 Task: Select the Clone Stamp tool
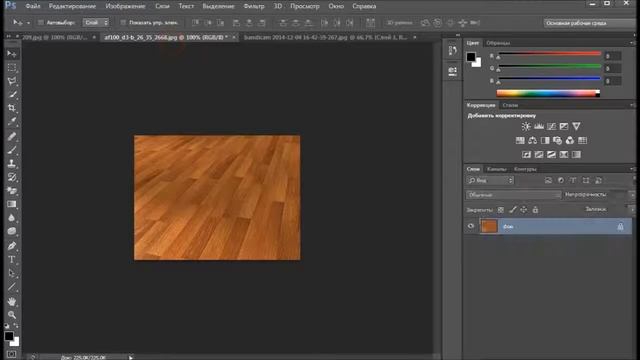click(x=11, y=164)
